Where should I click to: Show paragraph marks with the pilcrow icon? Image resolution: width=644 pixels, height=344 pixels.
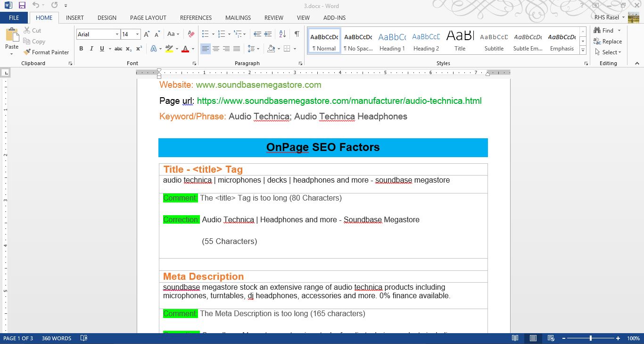(x=297, y=34)
